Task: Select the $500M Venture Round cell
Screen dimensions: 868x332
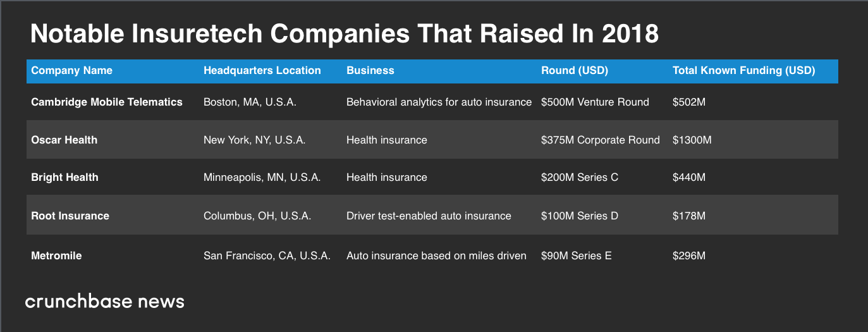Action: 594,102
